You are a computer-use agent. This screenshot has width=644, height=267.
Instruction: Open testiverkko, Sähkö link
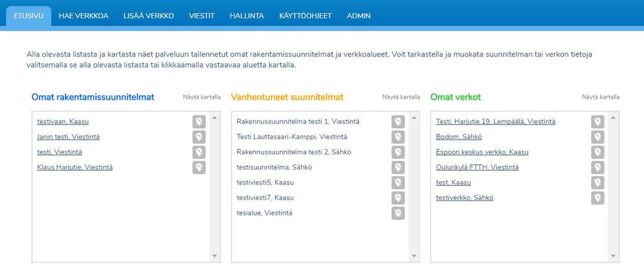tap(465, 198)
